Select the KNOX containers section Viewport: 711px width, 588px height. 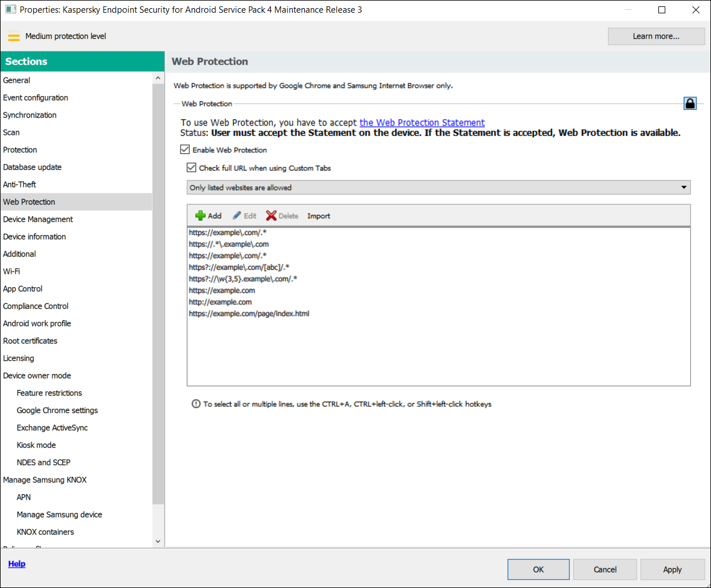(x=45, y=531)
